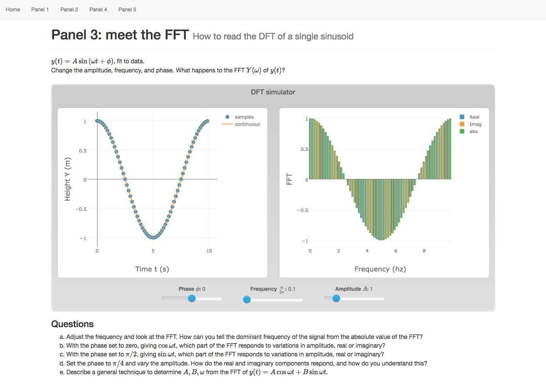
Task: Click the Amplitude slider handle
Action: (x=336, y=298)
